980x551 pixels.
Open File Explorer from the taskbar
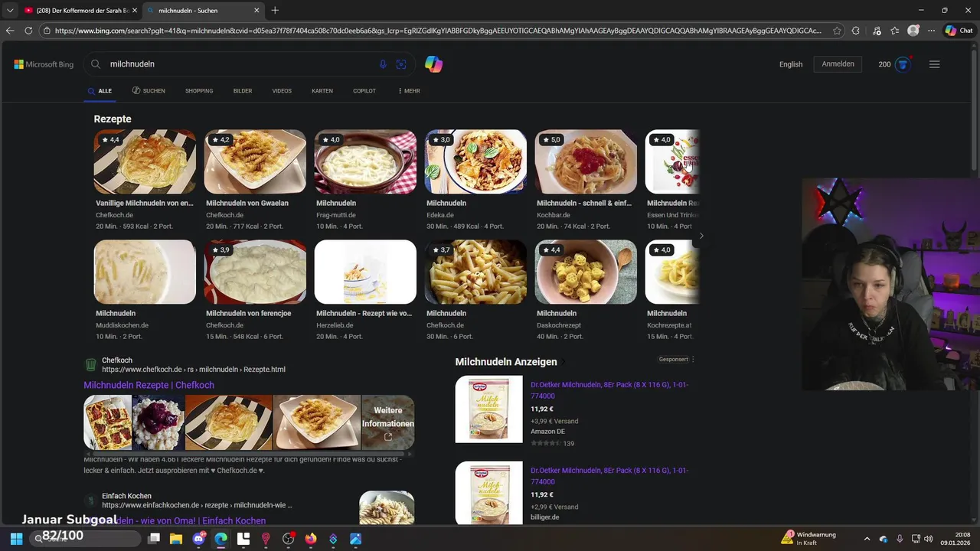tap(176, 539)
